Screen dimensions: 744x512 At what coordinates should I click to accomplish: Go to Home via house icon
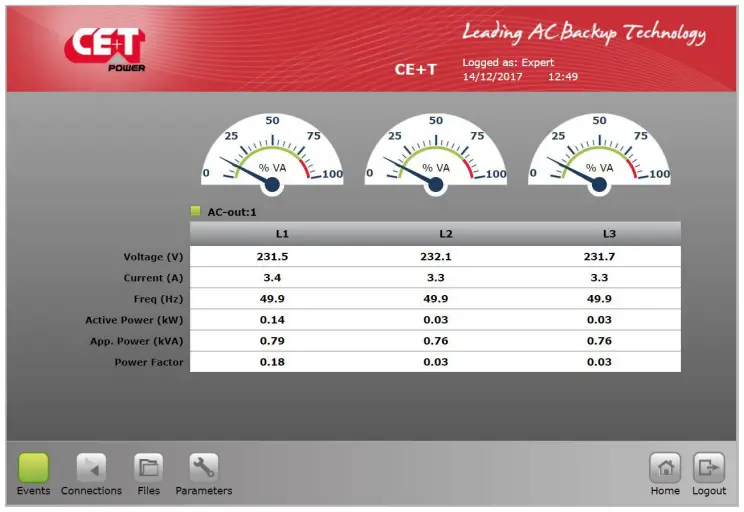tap(665, 468)
